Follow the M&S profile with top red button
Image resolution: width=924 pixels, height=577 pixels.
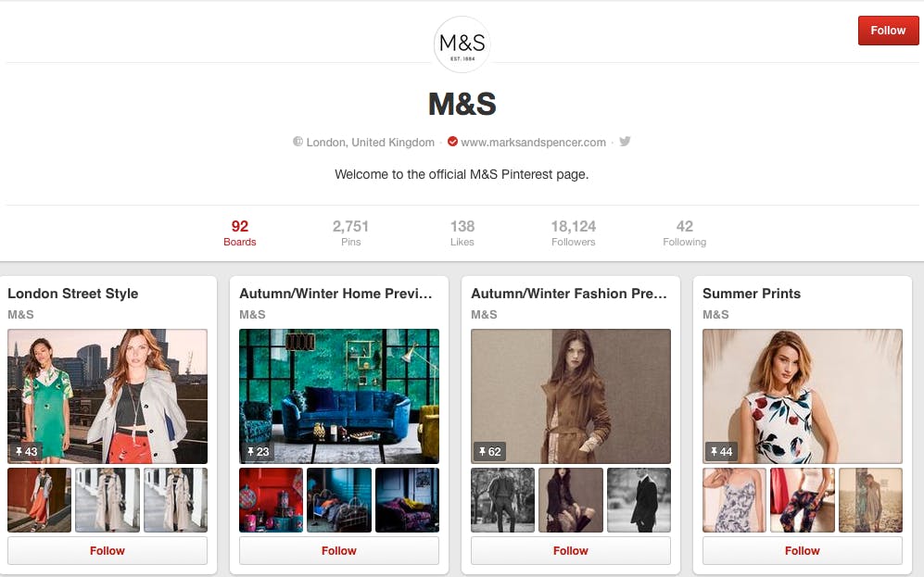[888, 31]
